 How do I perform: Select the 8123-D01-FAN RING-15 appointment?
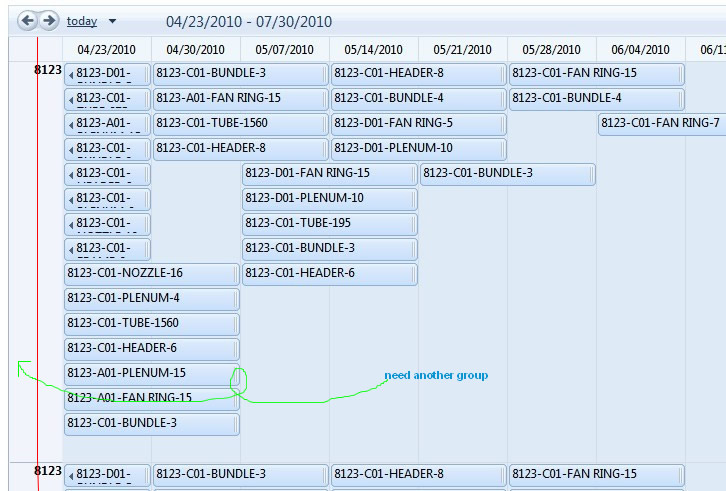[x=330, y=174]
